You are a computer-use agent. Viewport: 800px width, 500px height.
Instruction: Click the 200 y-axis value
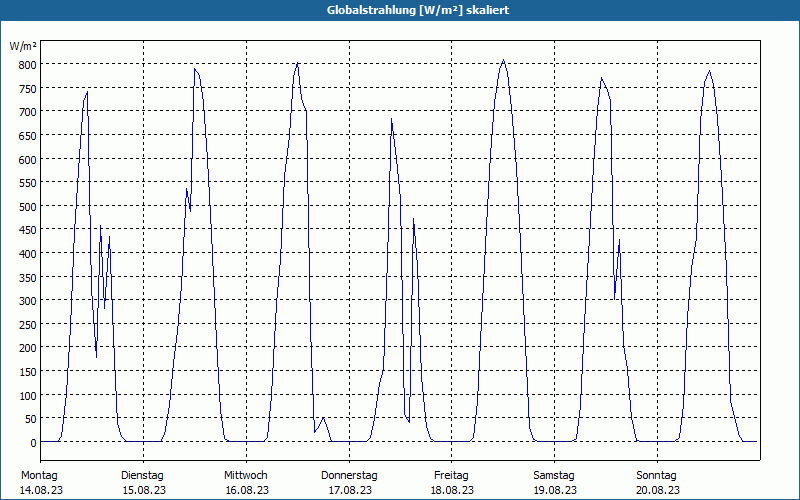(28, 348)
